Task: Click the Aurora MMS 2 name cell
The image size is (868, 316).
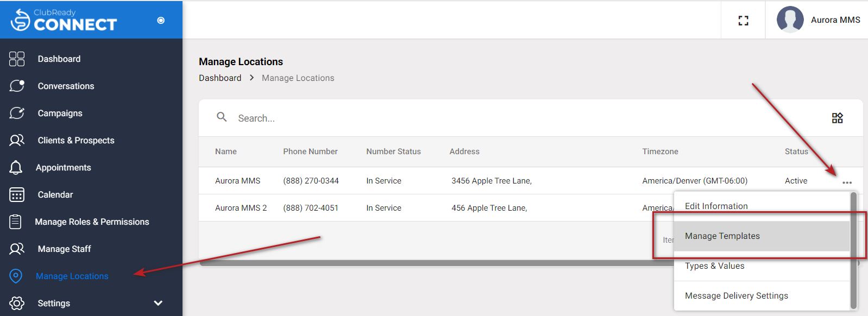Action: coord(241,208)
